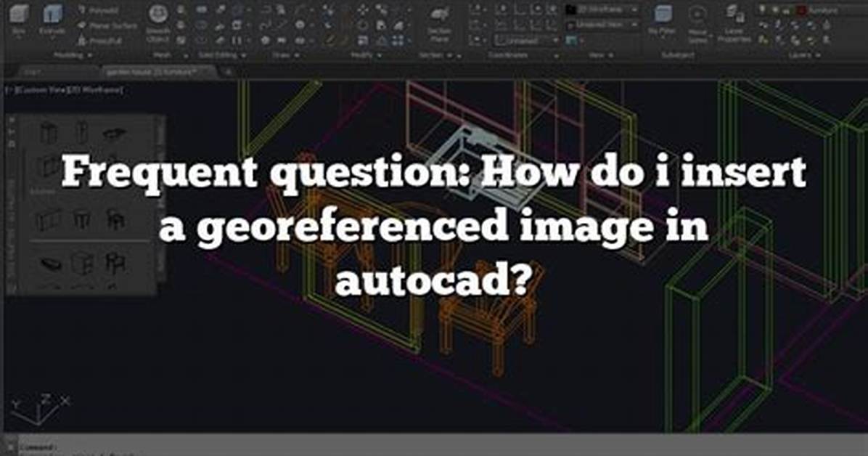Activate the Presspull tool
The image size is (868, 456).
[99, 41]
